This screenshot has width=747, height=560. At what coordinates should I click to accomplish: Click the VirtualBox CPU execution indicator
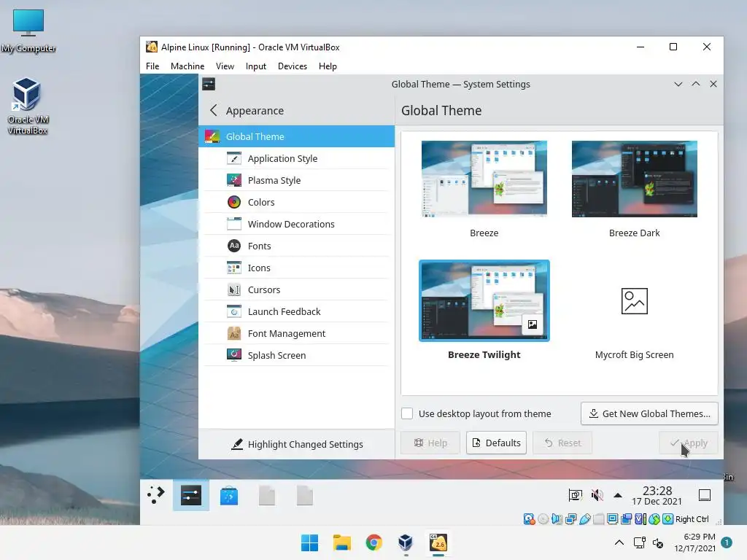[x=640, y=519]
